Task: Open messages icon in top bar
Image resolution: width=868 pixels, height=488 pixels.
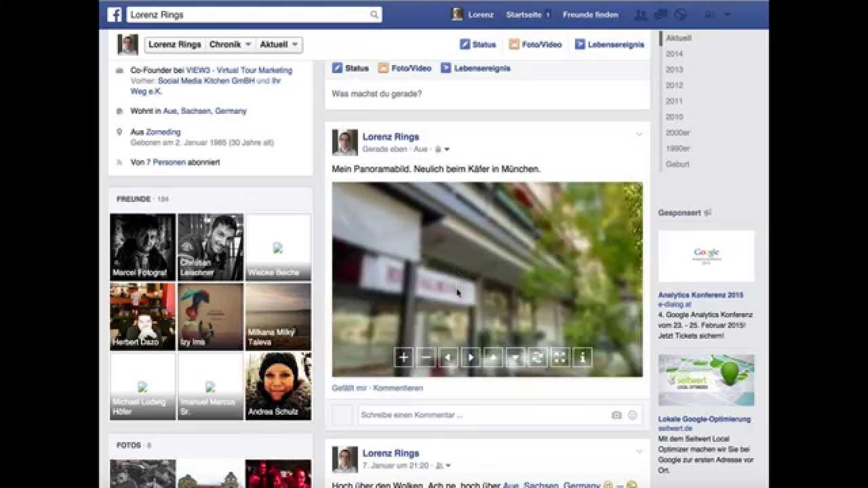Action: [660, 15]
